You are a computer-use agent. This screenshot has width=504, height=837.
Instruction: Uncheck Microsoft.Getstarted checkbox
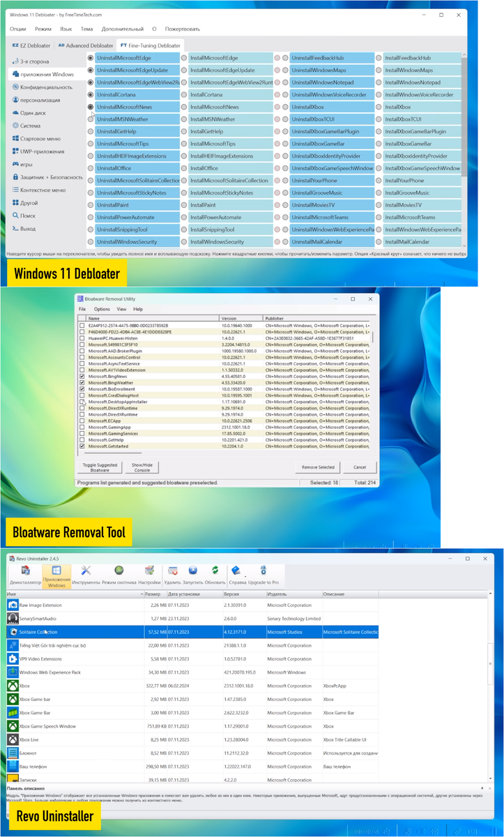coord(82,446)
